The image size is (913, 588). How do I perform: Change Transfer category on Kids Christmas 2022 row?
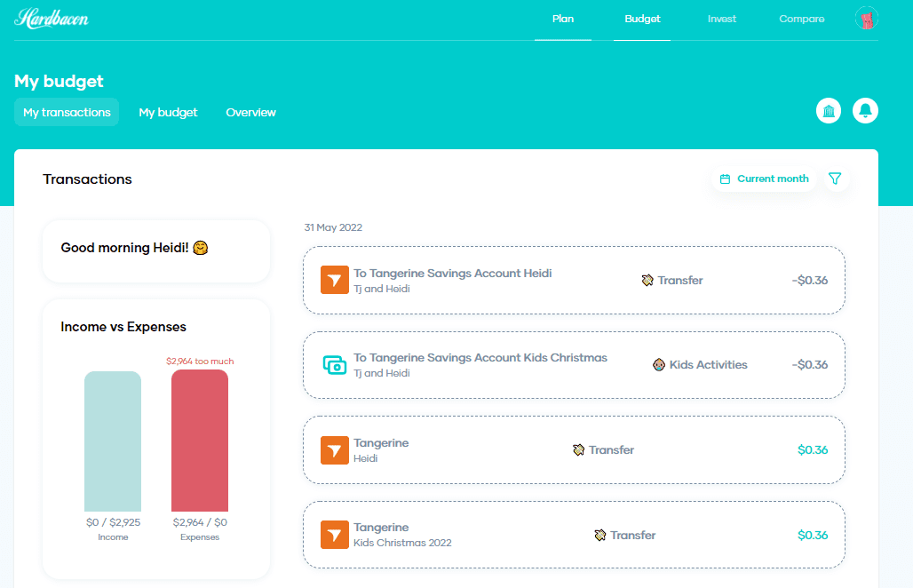tap(633, 535)
